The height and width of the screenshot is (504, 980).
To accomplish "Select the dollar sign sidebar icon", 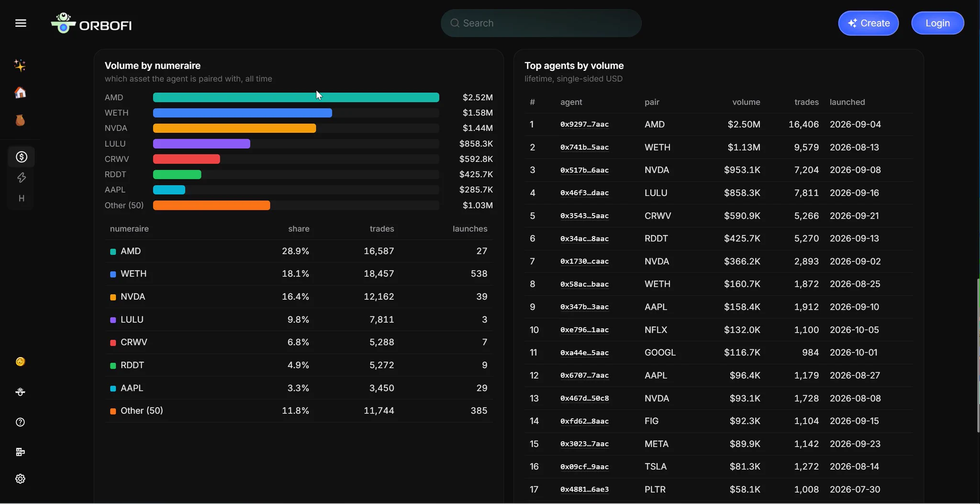I will tap(21, 157).
